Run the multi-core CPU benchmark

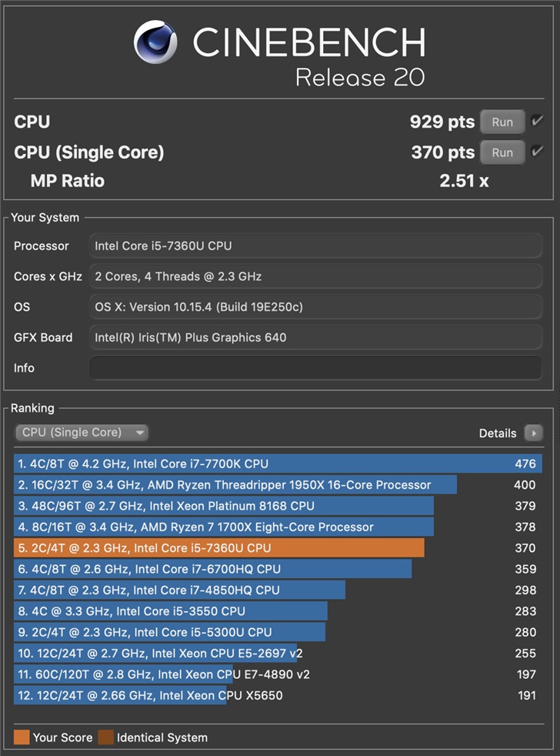click(x=502, y=122)
